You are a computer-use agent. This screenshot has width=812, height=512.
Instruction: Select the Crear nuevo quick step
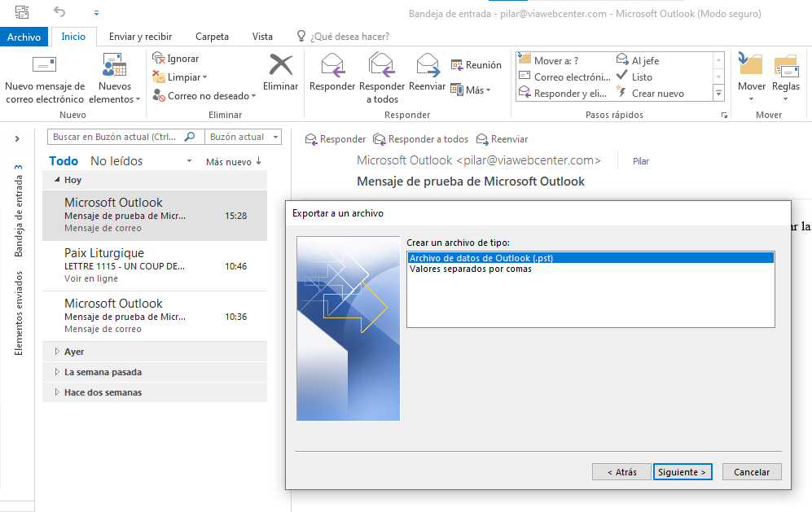click(x=650, y=93)
